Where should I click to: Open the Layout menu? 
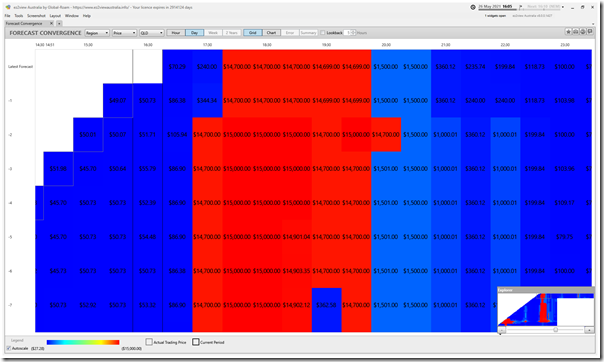tap(55, 16)
